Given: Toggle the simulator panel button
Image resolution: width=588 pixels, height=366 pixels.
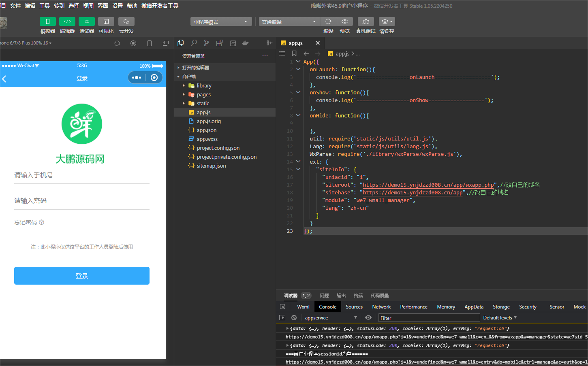Looking at the screenshot, I should (47, 21).
